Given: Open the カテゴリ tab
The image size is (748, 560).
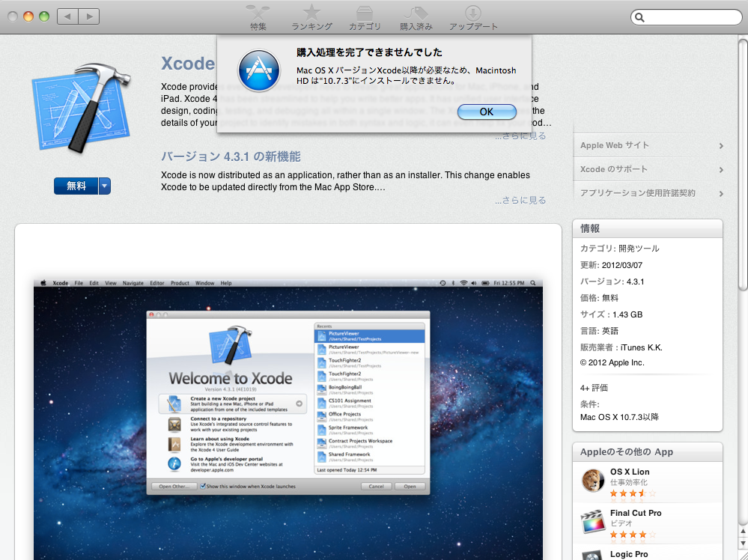Looking at the screenshot, I should coord(365,18).
